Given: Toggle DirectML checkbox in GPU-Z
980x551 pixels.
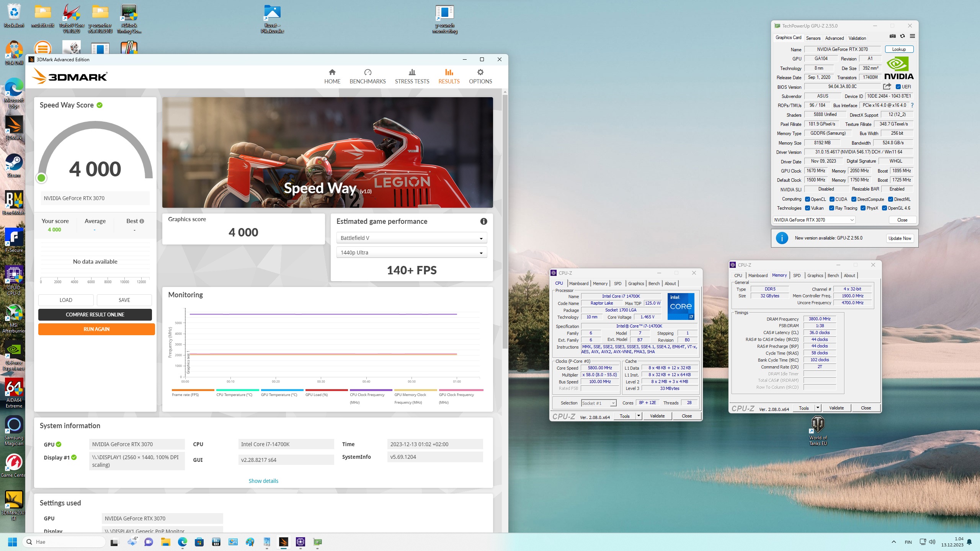Looking at the screenshot, I should coord(890,199).
